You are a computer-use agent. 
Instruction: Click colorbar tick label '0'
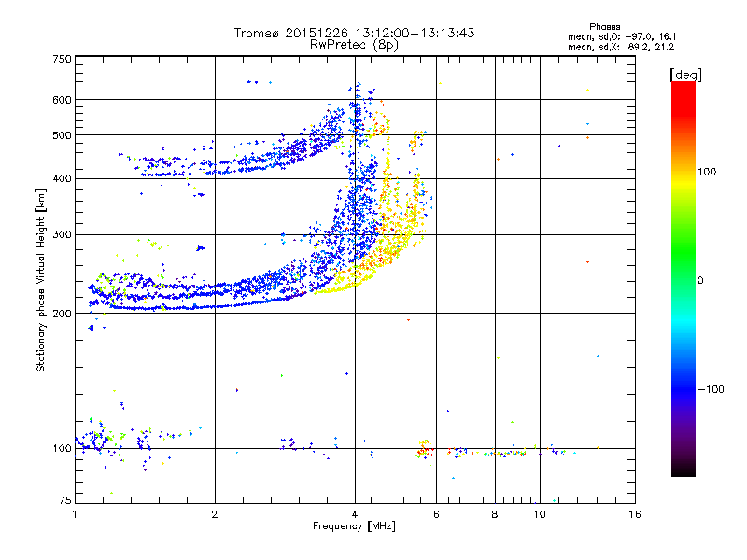click(x=700, y=280)
